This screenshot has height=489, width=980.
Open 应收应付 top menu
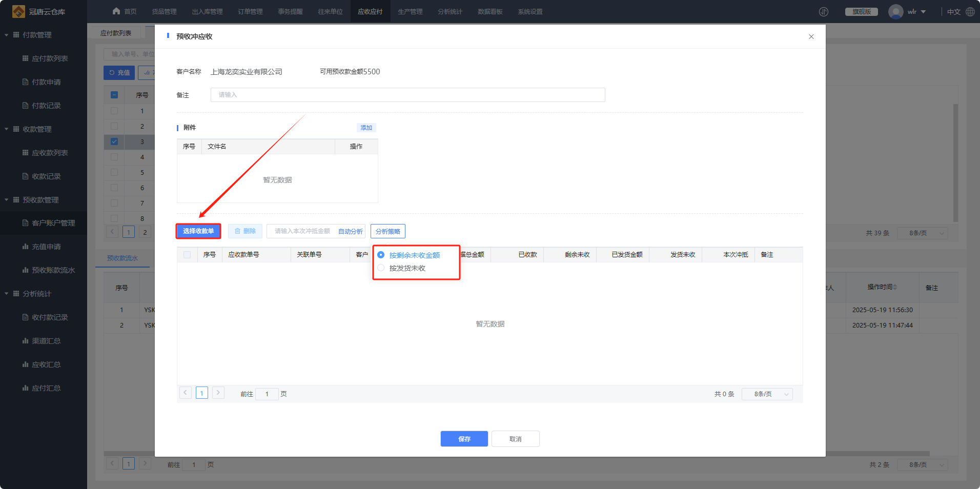(x=370, y=11)
